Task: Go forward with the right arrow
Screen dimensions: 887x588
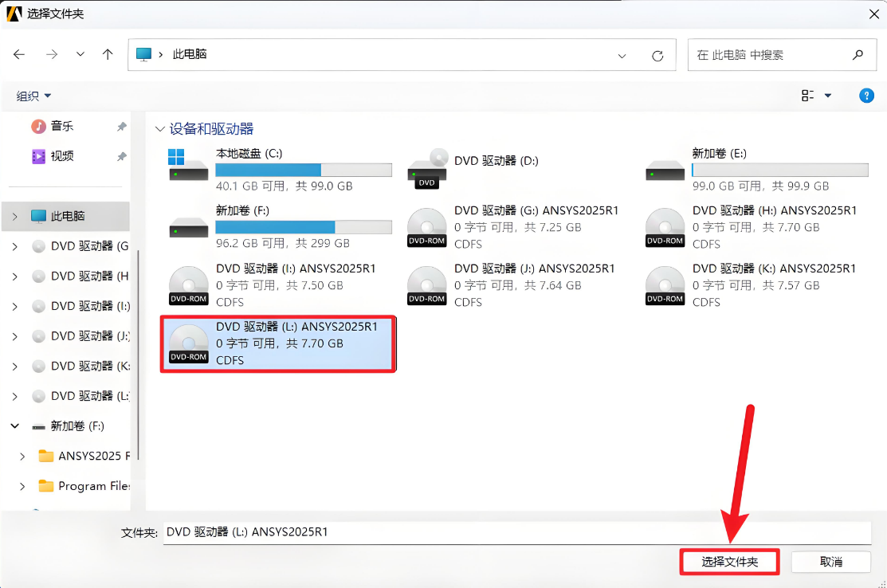Action: click(x=52, y=54)
